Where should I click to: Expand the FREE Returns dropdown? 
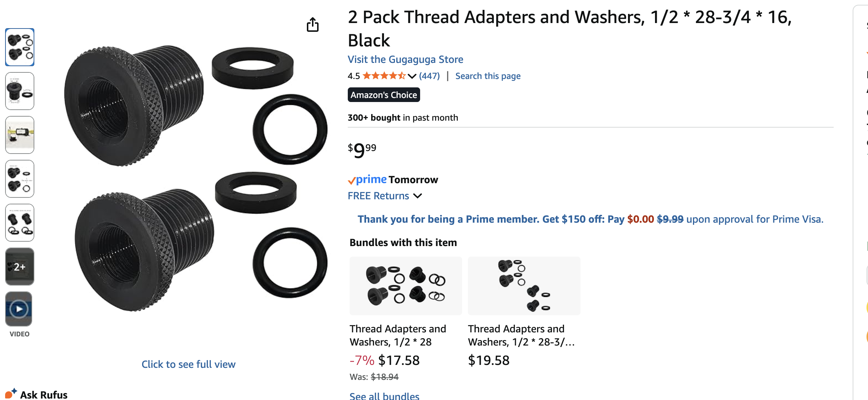point(418,196)
